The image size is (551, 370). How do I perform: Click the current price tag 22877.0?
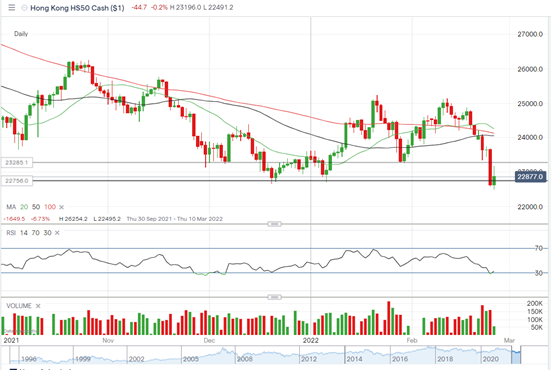click(530, 177)
